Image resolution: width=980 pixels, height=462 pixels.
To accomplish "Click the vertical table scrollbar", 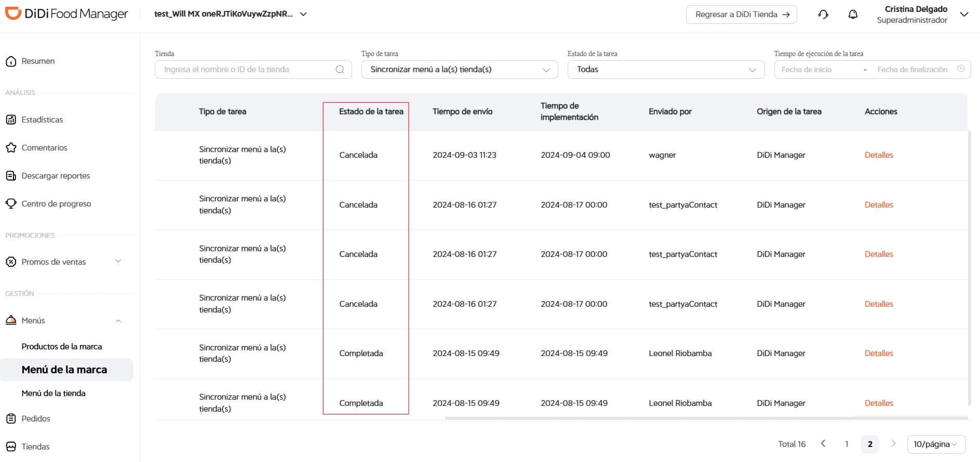I will (x=970, y=268).
